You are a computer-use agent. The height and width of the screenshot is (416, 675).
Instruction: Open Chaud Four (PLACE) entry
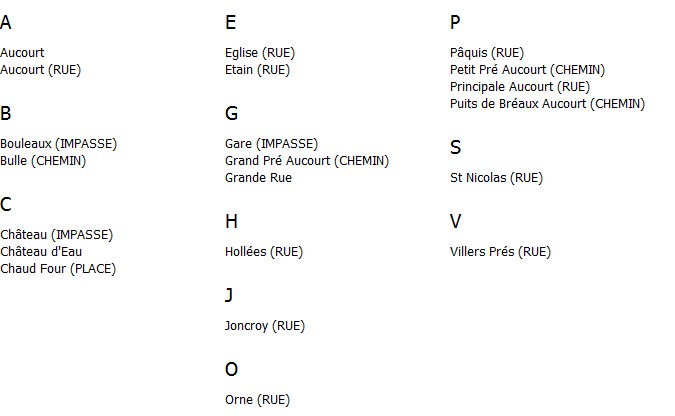click(x=58, y=269)
